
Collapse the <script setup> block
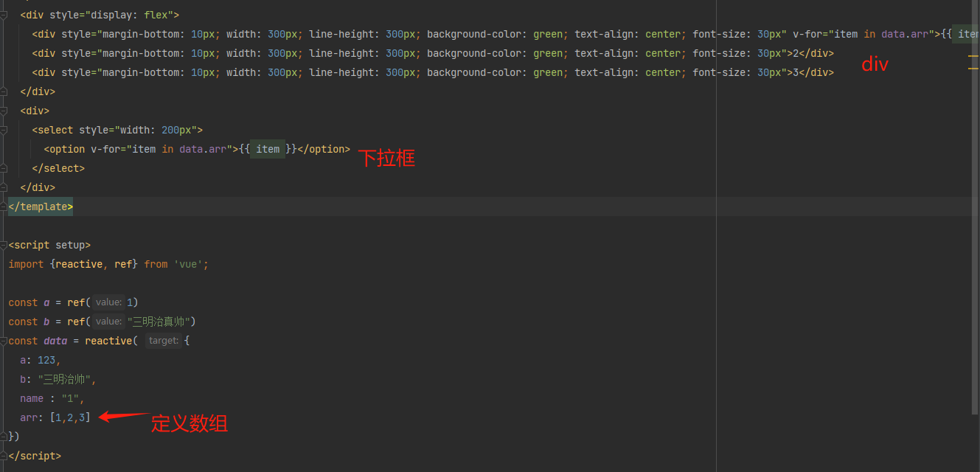click(4, 245)
